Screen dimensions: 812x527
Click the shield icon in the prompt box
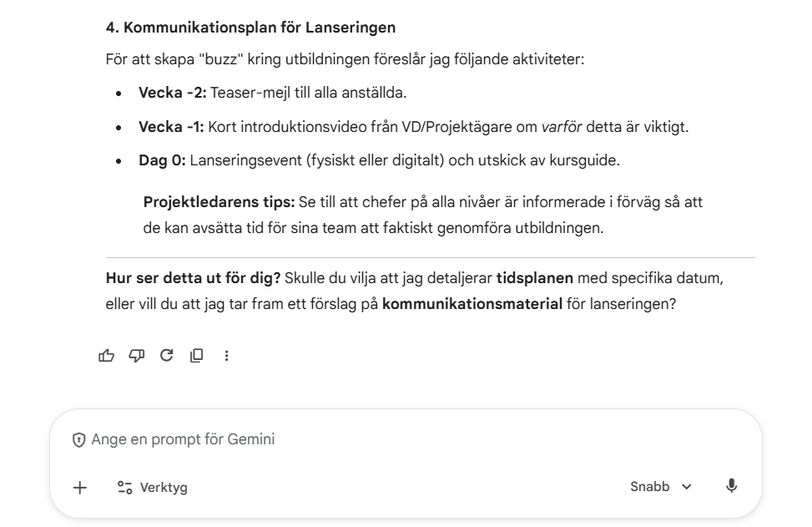[x=80, y=439]
